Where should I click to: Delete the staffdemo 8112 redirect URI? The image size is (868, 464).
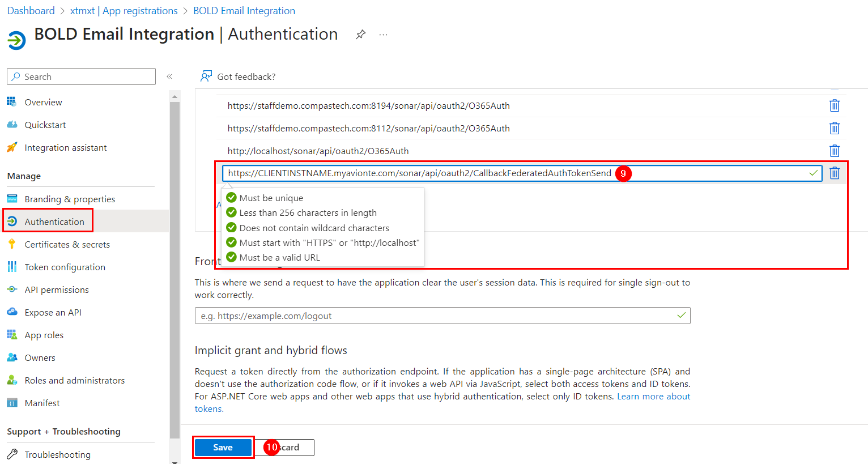[835, 128]
